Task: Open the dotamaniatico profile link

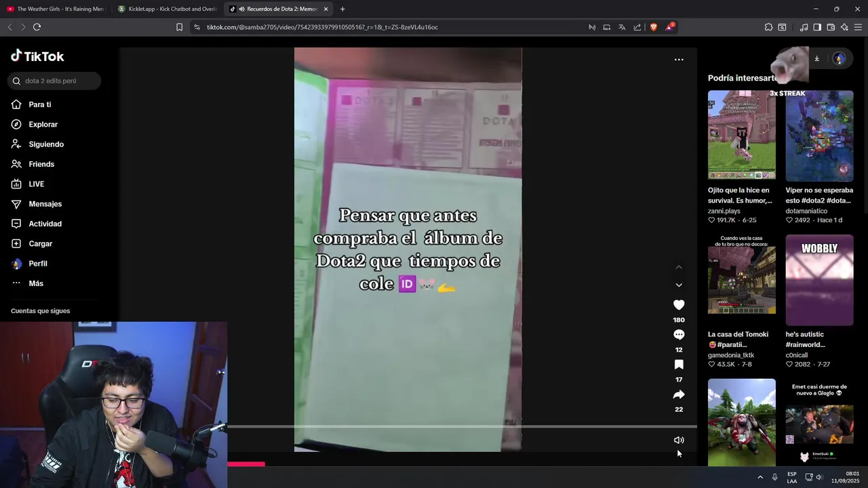Action: (806, 211)
